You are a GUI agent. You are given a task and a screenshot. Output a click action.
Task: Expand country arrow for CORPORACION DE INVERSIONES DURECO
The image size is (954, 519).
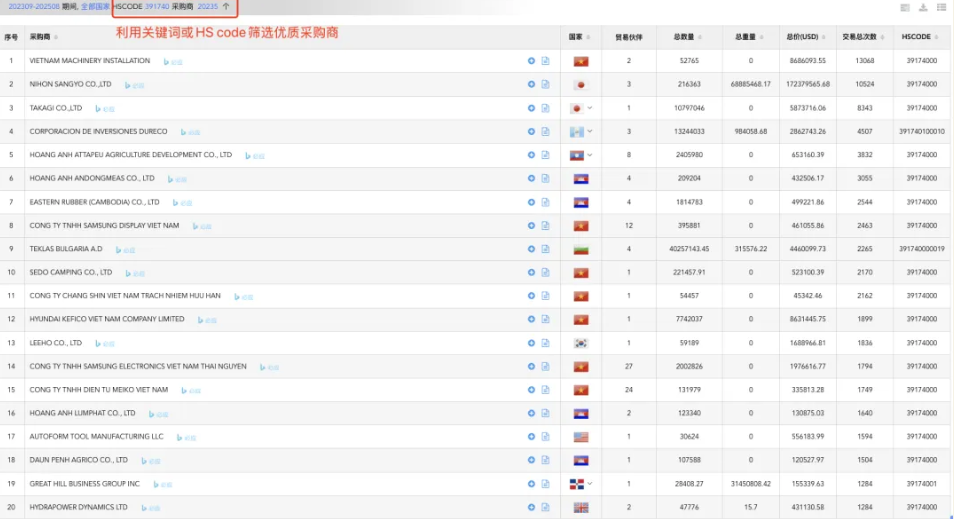click(590, 131)
